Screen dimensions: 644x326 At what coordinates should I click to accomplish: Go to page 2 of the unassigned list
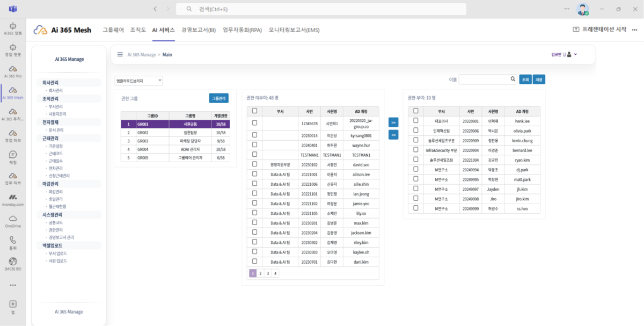260,273
